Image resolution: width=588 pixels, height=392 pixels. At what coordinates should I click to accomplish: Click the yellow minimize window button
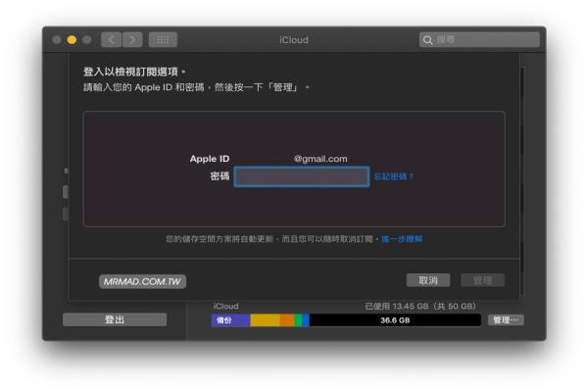pyautogui.click(x=72, y=40)
